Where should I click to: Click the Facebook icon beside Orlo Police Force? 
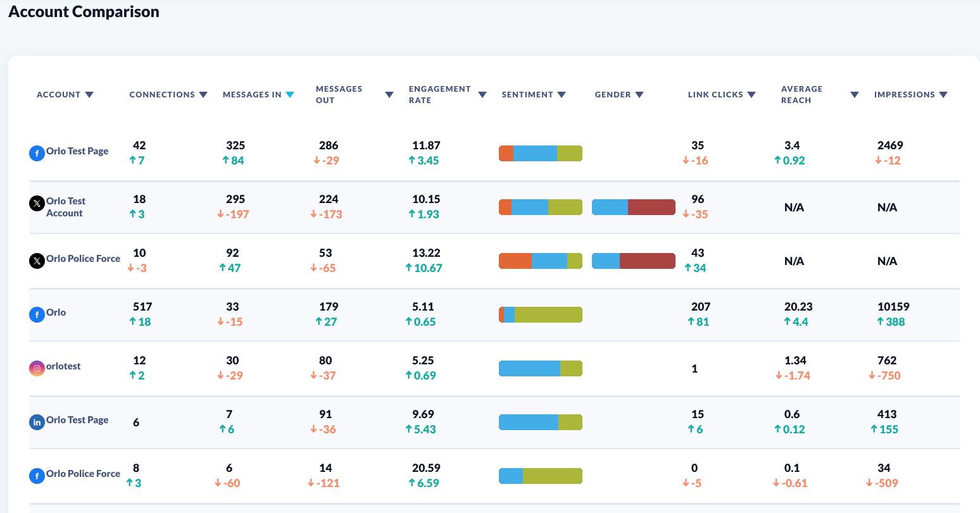[37, 476]
